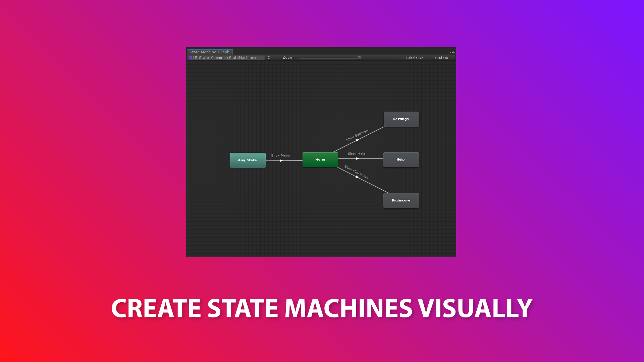
Task: Click the Show Help transition label
Action: (356, 154)
